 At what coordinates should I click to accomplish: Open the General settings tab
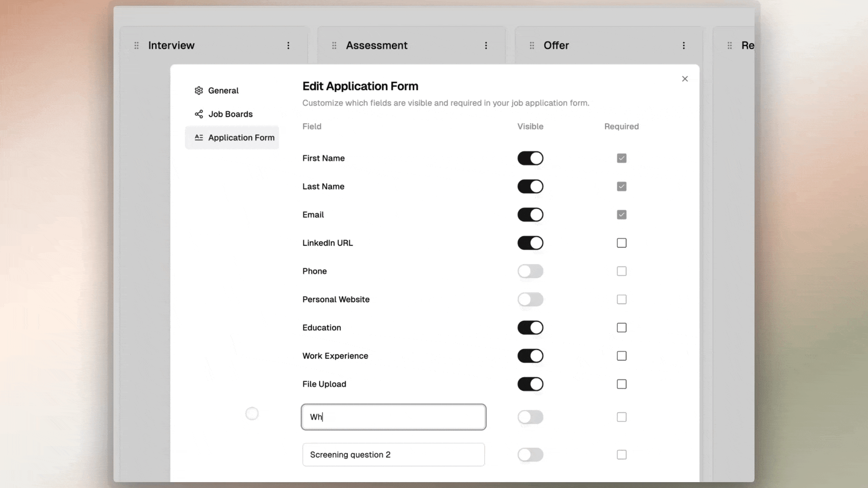pyautogui.click(x=223, y=91)
